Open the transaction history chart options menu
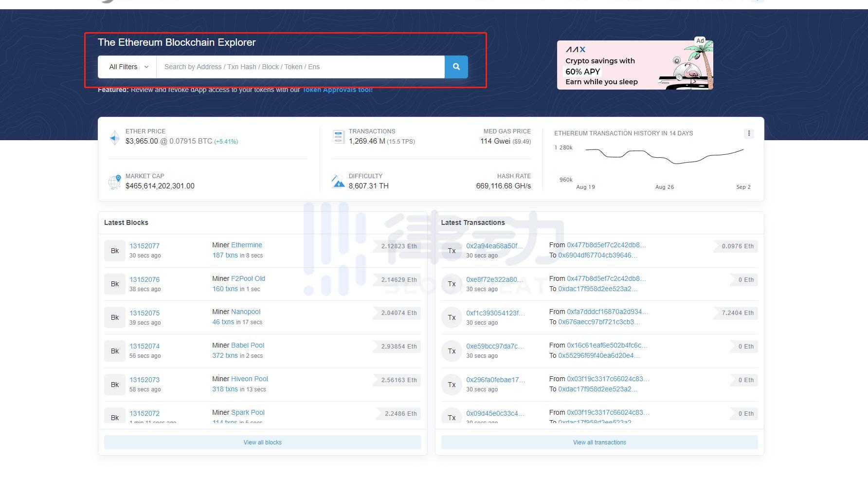The image size is (868, 498). [749, 133]
